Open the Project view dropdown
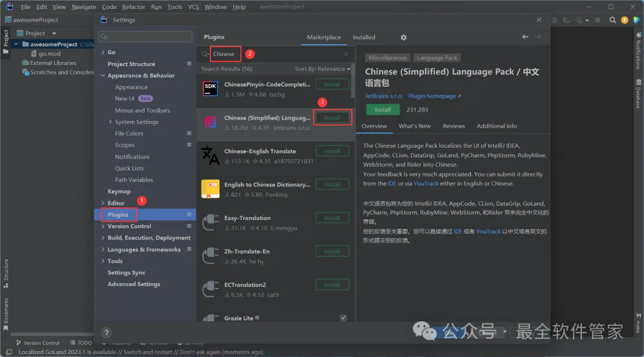Screen dimensions: 644x357 (54, 33)
